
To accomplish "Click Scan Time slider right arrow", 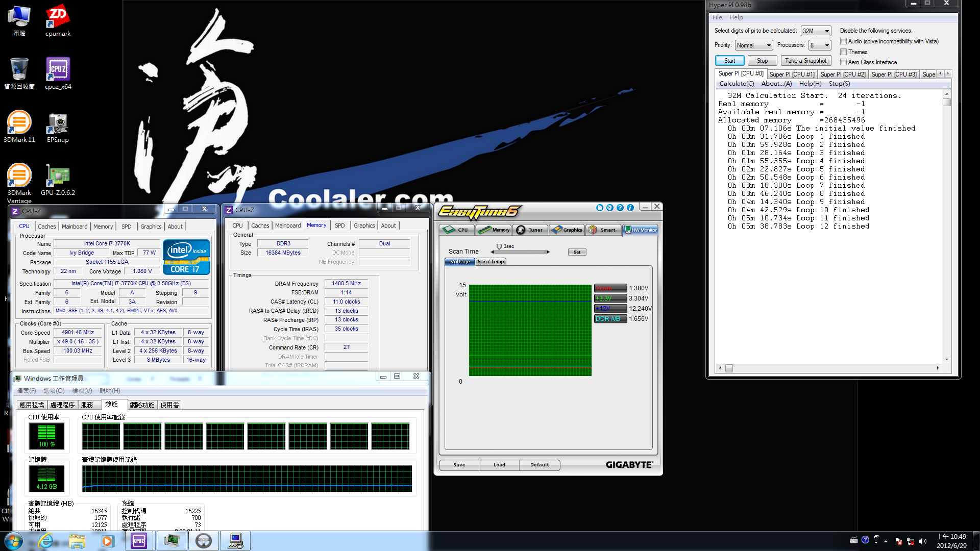I will coord(548,252).
